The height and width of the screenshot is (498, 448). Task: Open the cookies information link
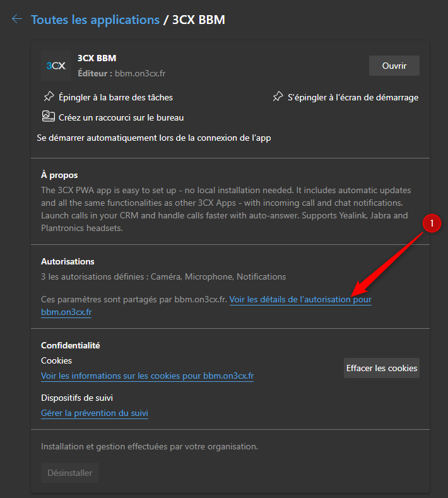pos(147,376)
